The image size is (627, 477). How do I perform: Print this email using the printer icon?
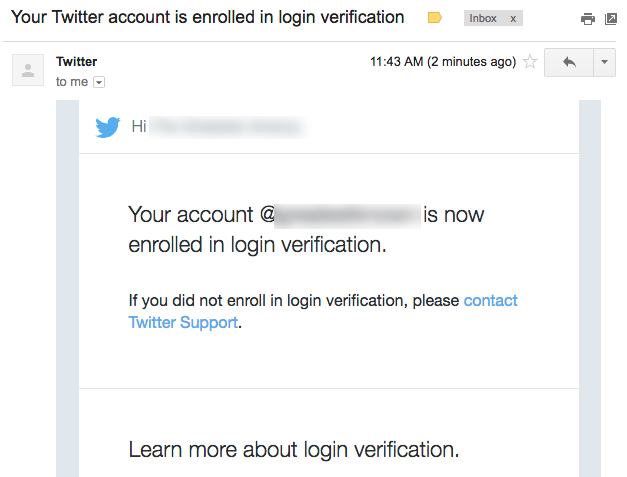(x=587, y=19)
